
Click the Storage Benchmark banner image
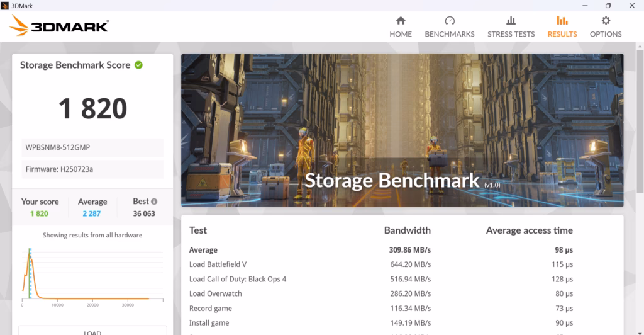(x=402, y=130)
